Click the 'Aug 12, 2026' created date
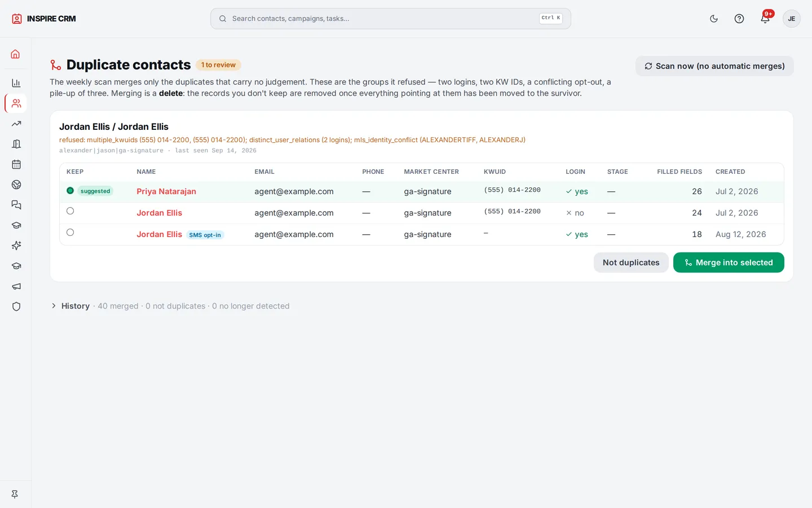The width and height of the screenshot is (812, 508). (741, 234)
